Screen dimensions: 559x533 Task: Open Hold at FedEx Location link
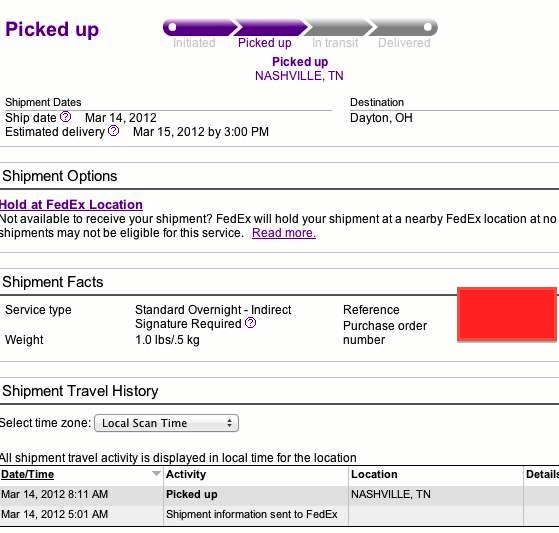tap(71, 205)
